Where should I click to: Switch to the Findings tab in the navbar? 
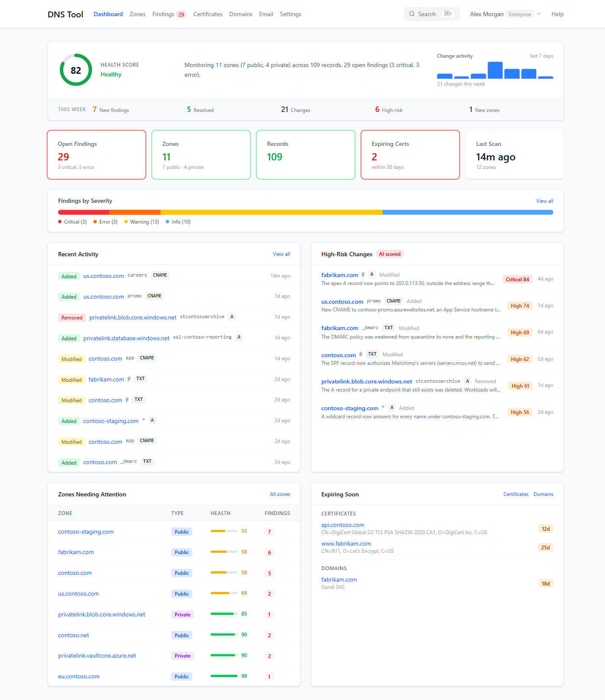[169, 14]
